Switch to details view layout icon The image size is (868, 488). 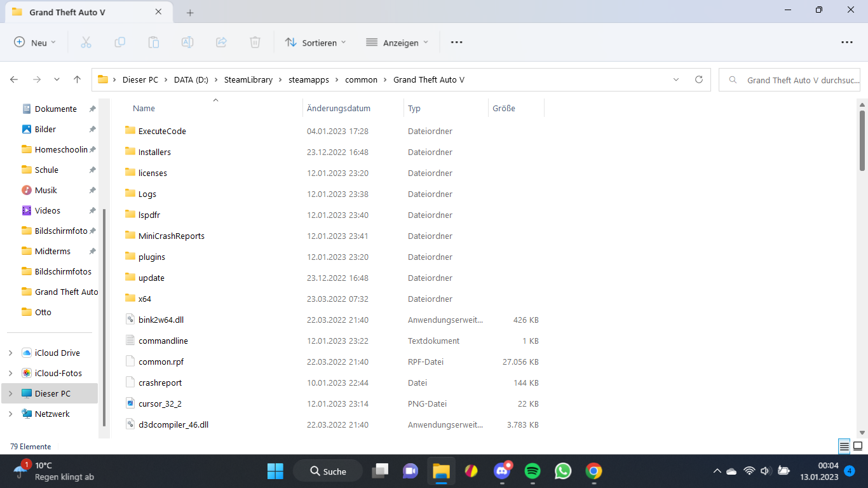point(844,447)
